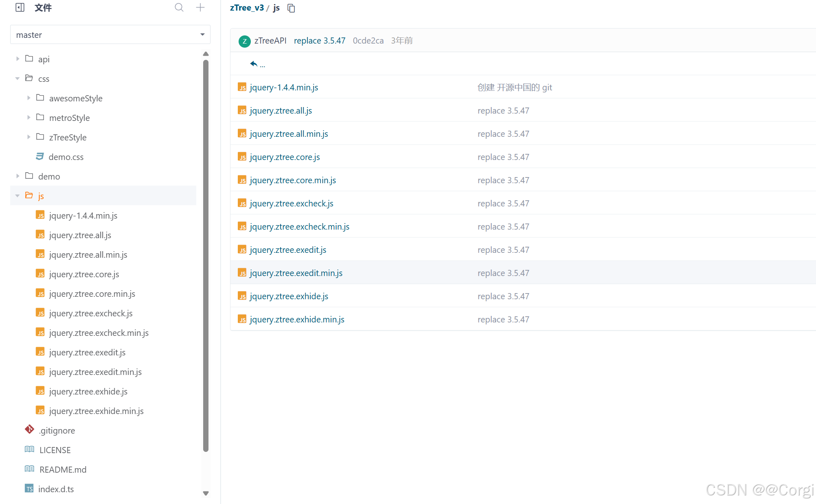
Task: Click the search files magnifier icon
Action: pos(179,7)
